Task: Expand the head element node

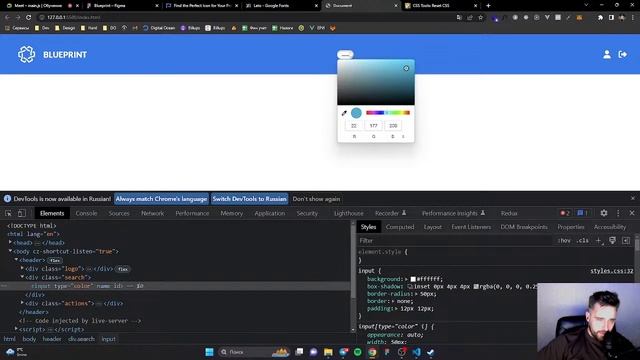Action: pos(11,242)
